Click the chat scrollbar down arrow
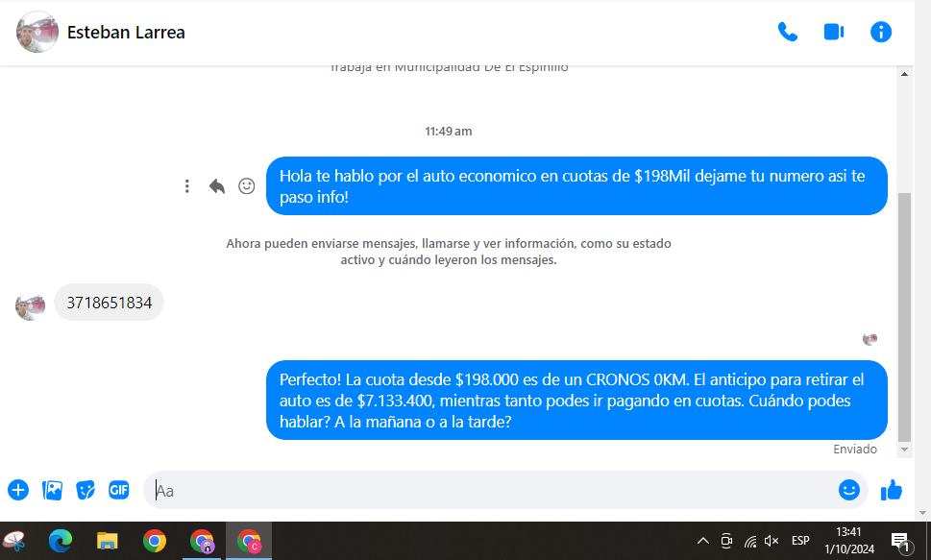Viewport: 931px width, 560px height. 904,450
